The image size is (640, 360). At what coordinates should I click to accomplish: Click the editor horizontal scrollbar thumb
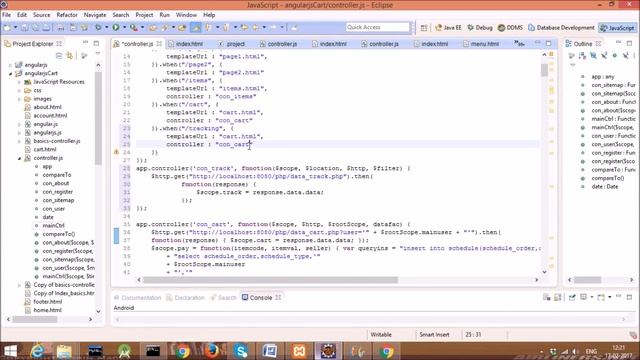click(270, 280)
